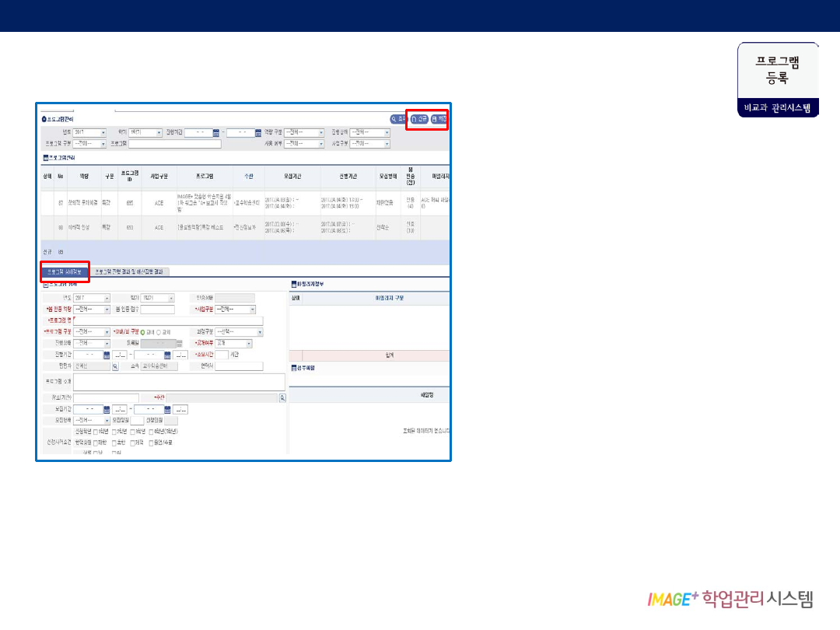Click the 신규 (new) button
The image size is (840, 630).
tap(419, 119)
